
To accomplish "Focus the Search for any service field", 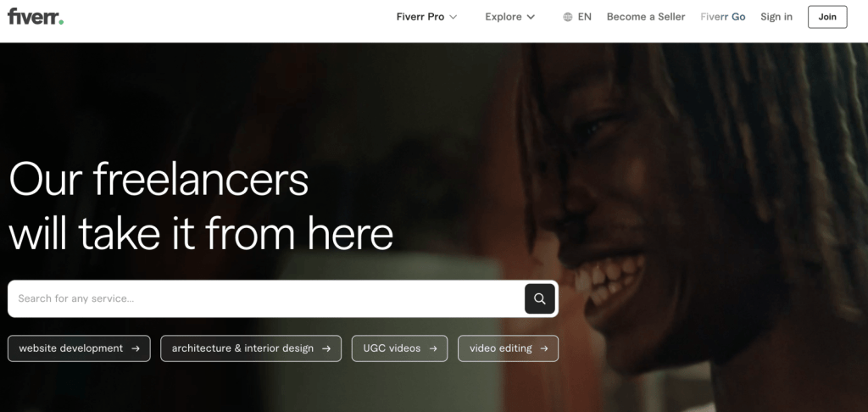I will (265, 299).
